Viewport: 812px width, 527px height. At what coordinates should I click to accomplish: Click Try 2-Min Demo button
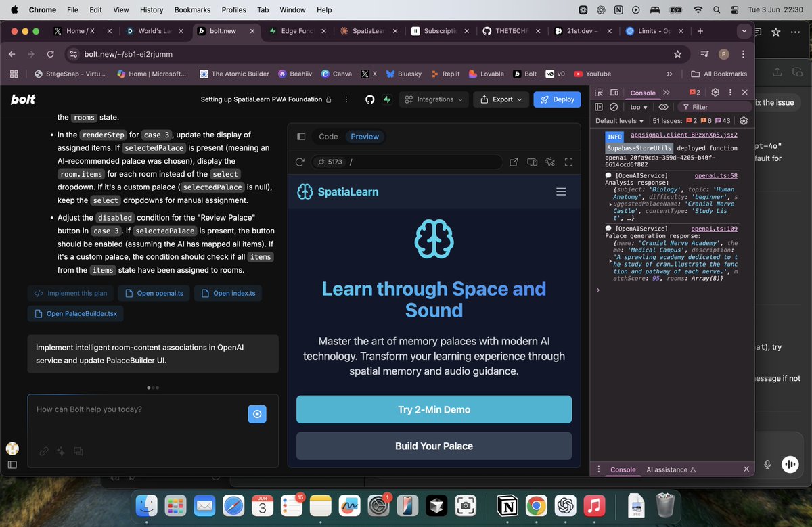[434, 409]
